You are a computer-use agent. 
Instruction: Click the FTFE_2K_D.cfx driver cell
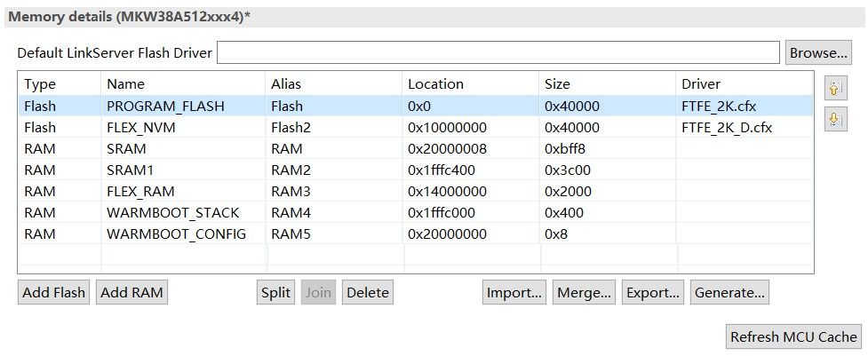tap(727, 128)
